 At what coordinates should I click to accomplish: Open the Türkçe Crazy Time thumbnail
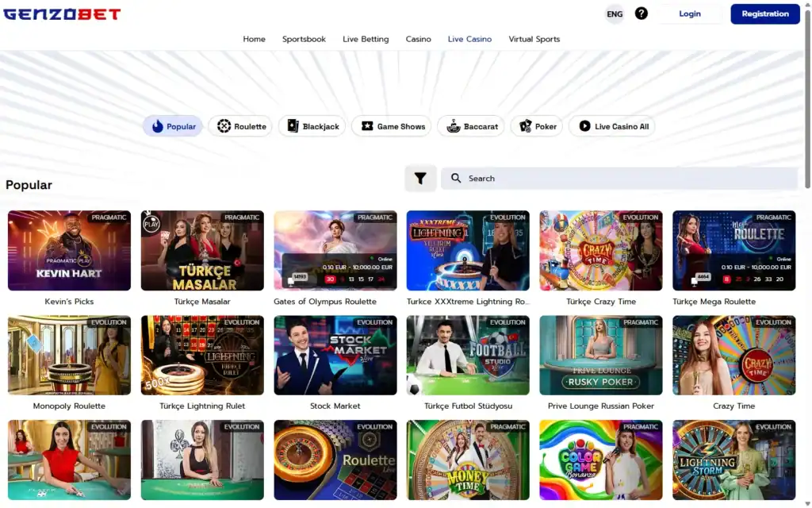pos(601,250)
